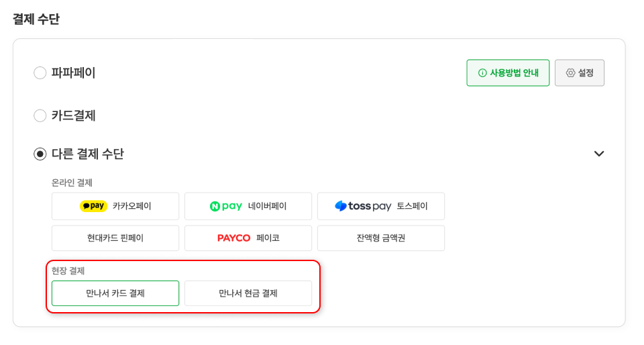Viewport: 644px width, 345px height.
Task: Choose 현대카드 핀페이 payment option
Action: pos(115,238)
